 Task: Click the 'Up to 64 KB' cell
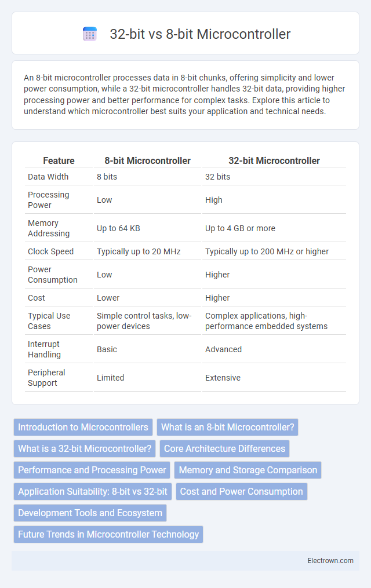118,228
